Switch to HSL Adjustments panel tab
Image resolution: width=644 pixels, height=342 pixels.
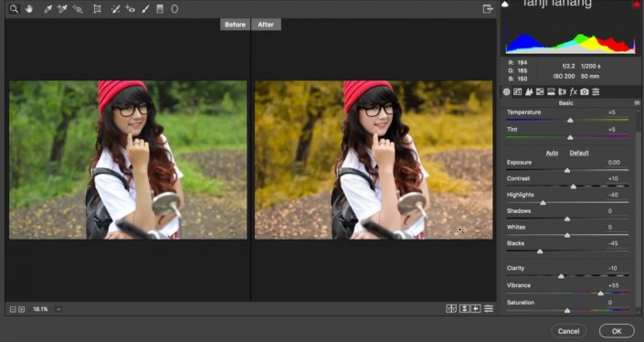point(540,91)
